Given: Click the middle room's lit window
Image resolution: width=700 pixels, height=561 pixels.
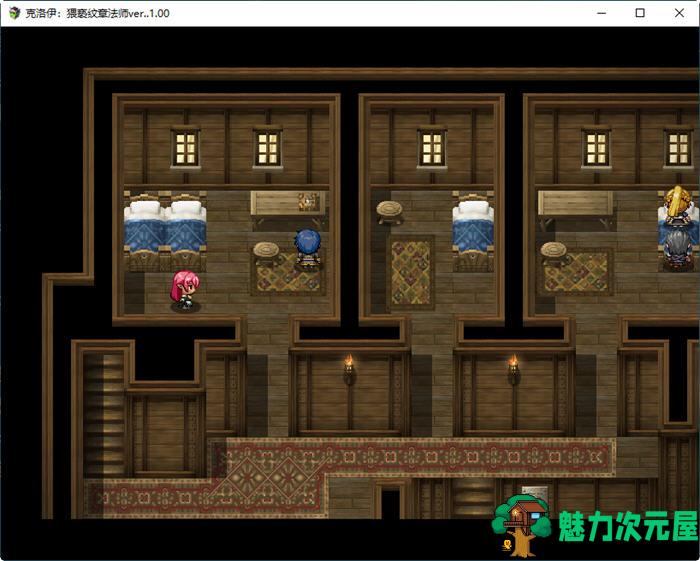Looking at the screenshot, I should (432, 148).
